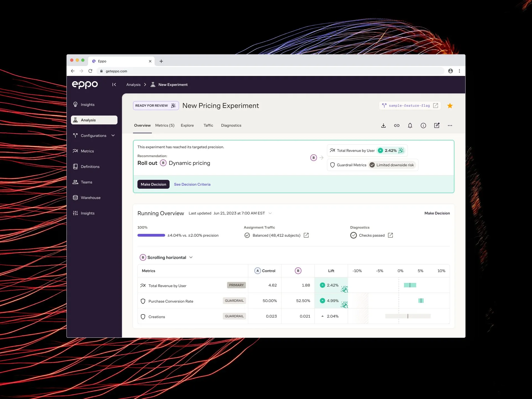Go back with browser back arrow
The height and width of the screenshot is (399, 532).
click(73, 71)
